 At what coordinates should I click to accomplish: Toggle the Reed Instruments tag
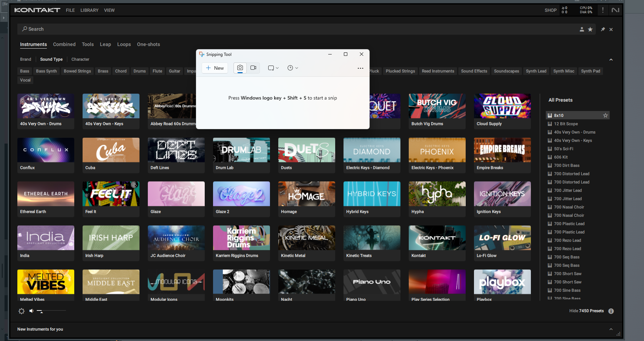(438, 71)
